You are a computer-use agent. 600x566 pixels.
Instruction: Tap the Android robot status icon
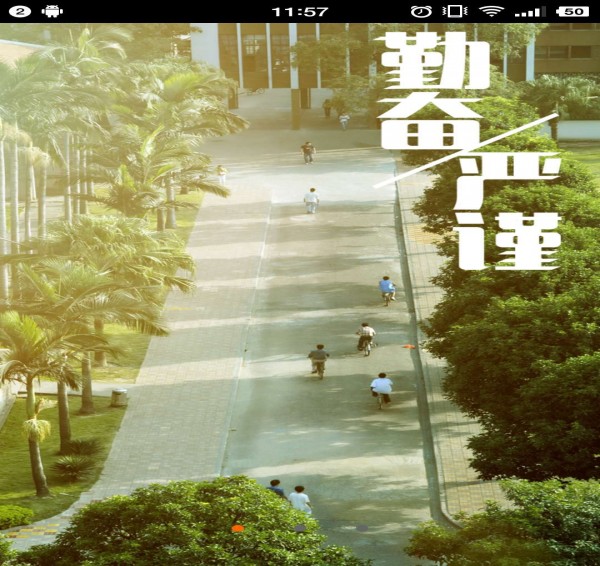tap(52, 11)
